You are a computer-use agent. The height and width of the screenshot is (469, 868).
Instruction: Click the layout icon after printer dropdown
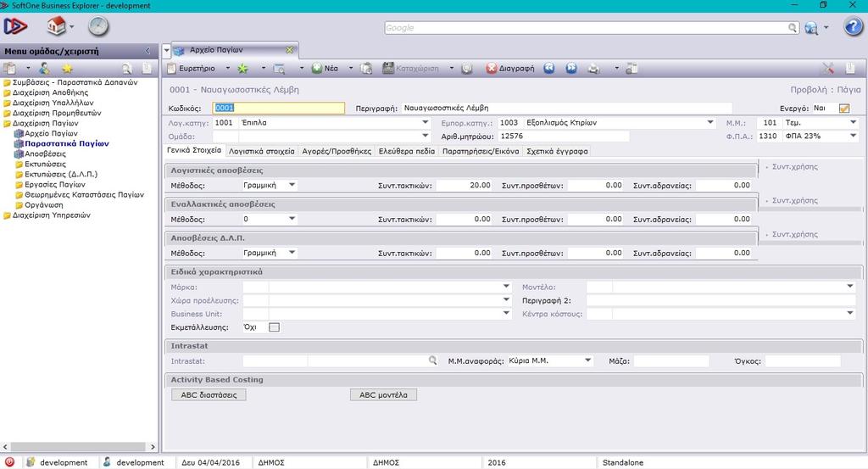click(x=632, y=69)
